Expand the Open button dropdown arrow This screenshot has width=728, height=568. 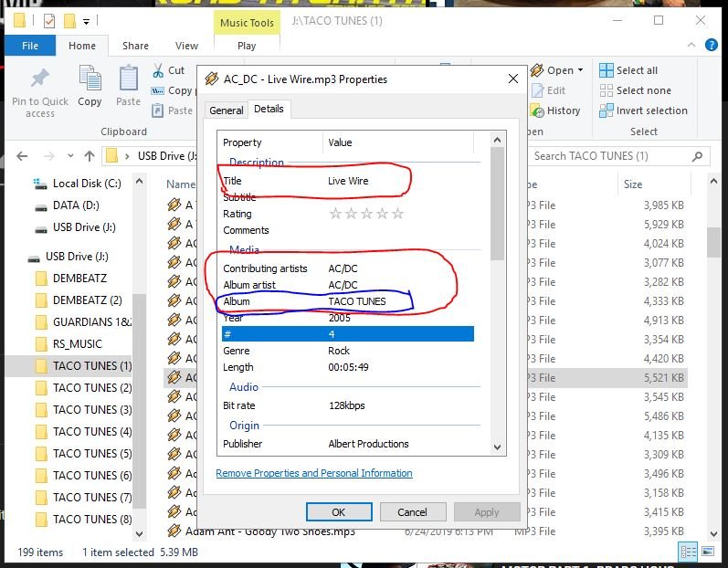(x=580, y=70)
